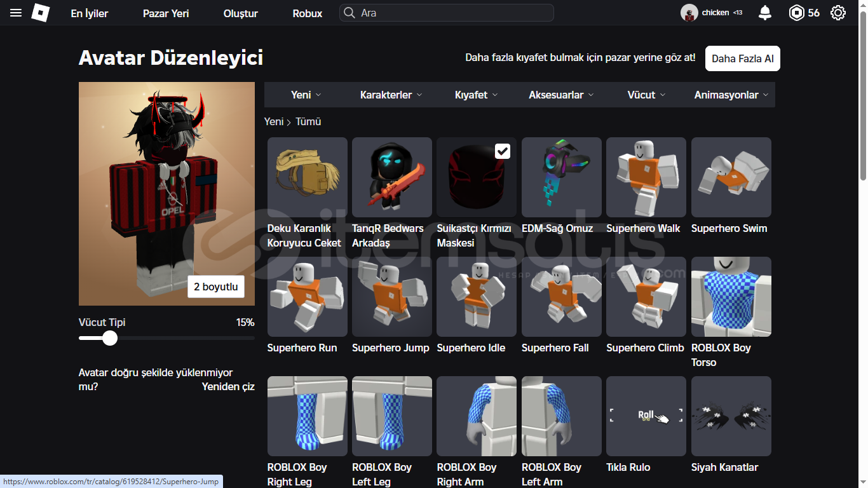The height and width of the screenshot is (488, 868).
Task: Click the Vücut Tipi slider track right side
Action: [186, 338]
